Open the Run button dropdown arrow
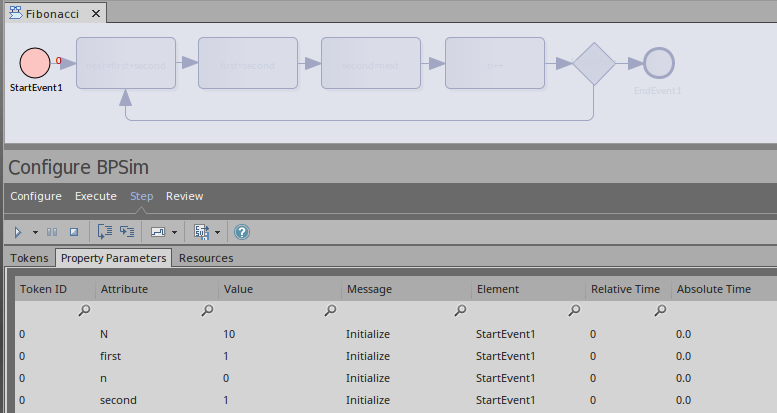The width and height of the screenshot is (777, 413). click(35, 232)
